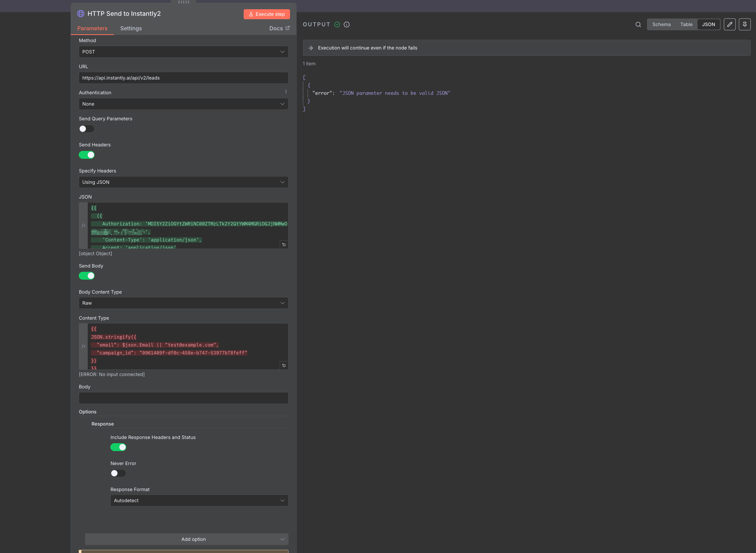Disable the Send Headers toggle
756x553 pixels.
tap(87, 155)
